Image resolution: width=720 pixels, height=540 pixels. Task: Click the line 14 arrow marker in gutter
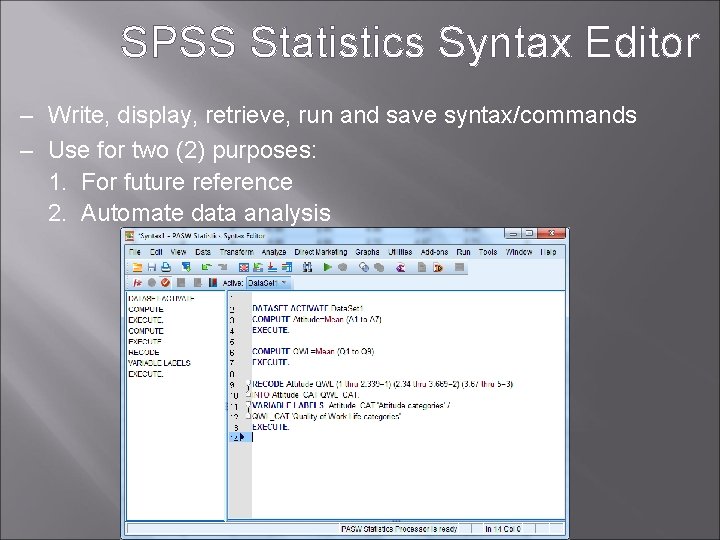coord(242,438)
